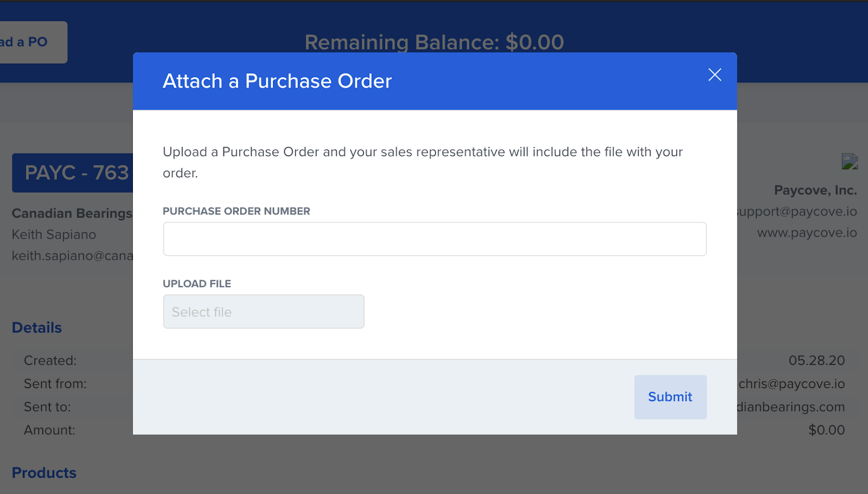Click the UPLOAD FILE field label
868x494 pixels.
click(x=196, y=284)
